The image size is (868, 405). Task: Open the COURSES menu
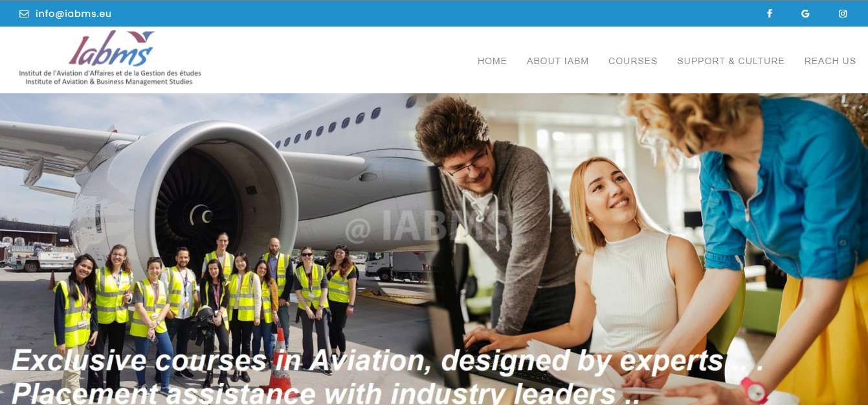point(632,61)
